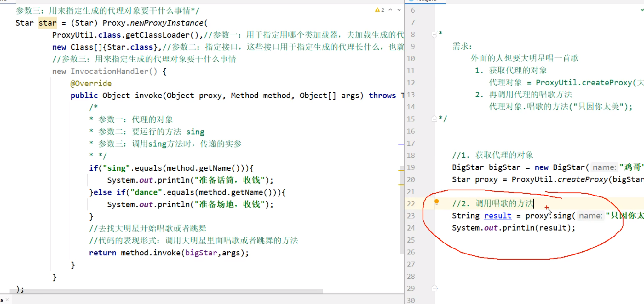Open the underlined result variable link on line 23
644x304 pixels.
498,216
